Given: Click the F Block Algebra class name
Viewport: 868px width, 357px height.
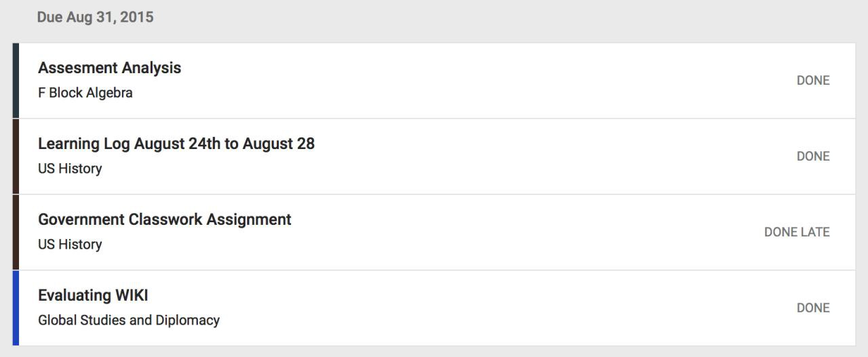Looking at the screenshot, I should (85, 93).
